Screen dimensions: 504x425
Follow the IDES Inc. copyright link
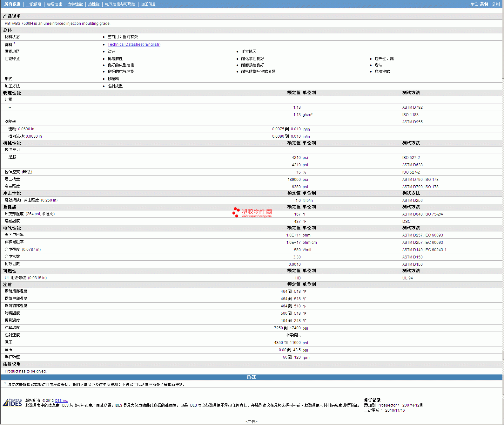coord(61,401)
